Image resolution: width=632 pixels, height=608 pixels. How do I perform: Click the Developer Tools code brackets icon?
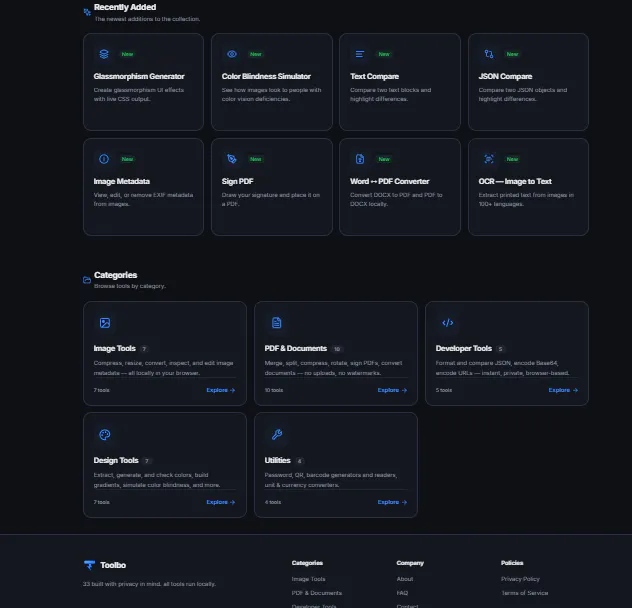448,323
